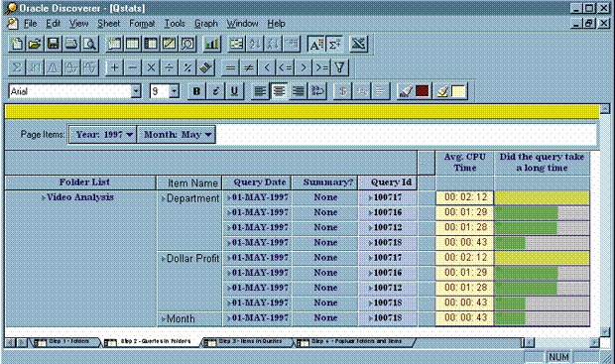Click the Query Id column header
The width and height of the screenshot is (615, 364).
point(388,182)
